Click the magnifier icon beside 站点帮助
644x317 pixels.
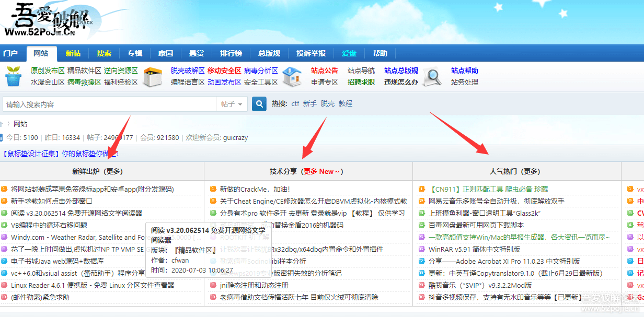[x=432, y=76]
